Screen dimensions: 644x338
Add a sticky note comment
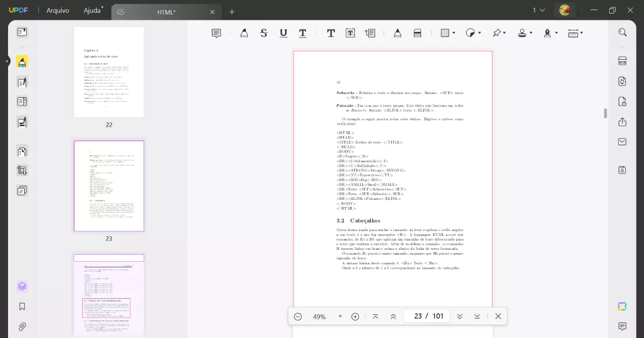coord(216,33)
